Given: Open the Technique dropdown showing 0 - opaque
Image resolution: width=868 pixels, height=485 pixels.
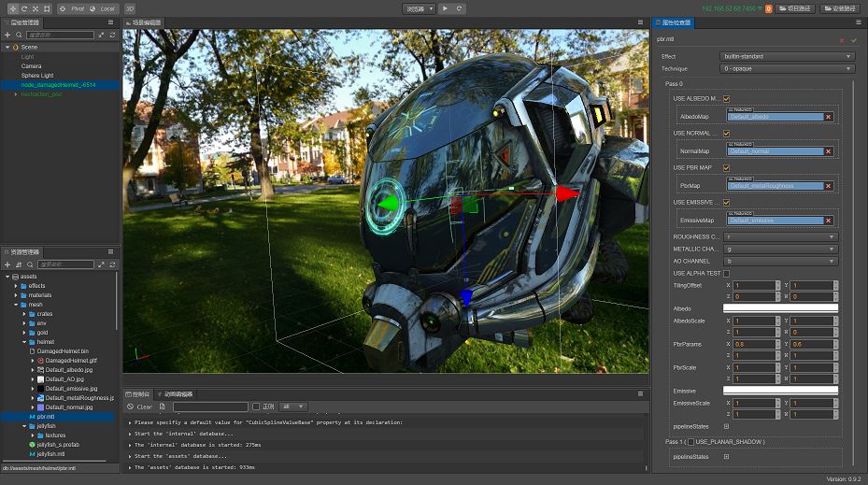Looking at the screenshot, I should point(787,68).
